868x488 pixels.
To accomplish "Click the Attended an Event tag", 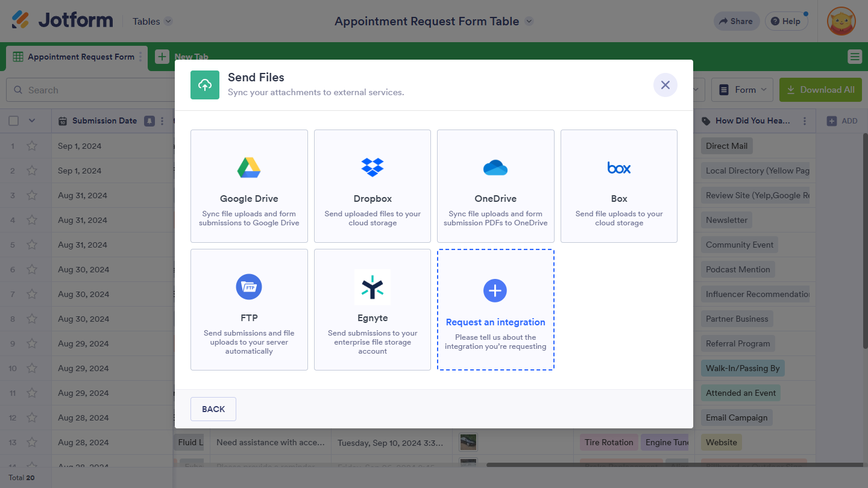I will pyautogui.click(x=741, y=393).
